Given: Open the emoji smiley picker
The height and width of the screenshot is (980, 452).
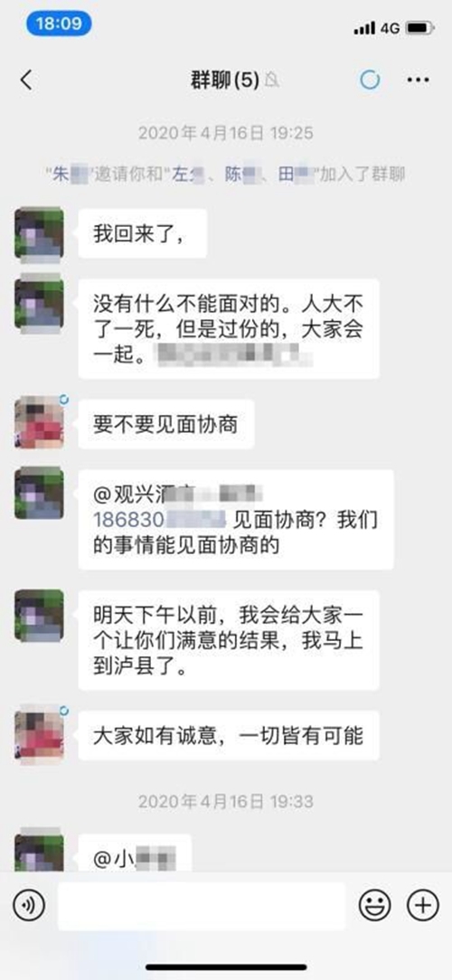Looking at the screenshot, I should (374, 905).
